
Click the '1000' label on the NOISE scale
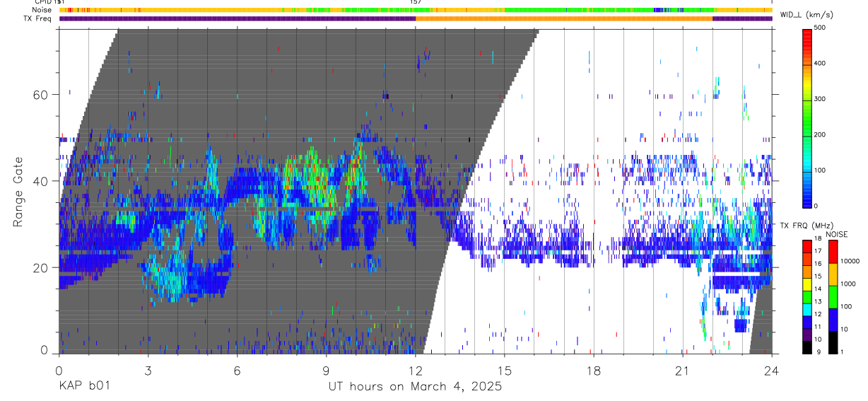pyautogui.click(x=848, y=284)
